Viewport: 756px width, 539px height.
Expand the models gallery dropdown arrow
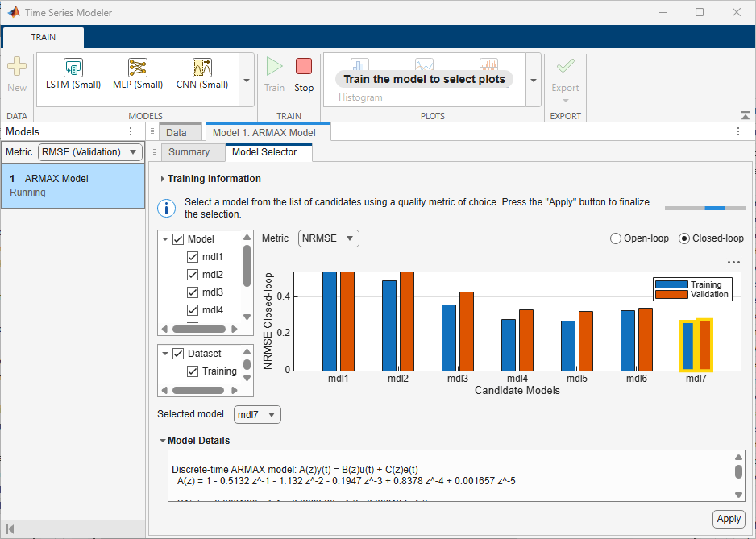tap(247, 80)
